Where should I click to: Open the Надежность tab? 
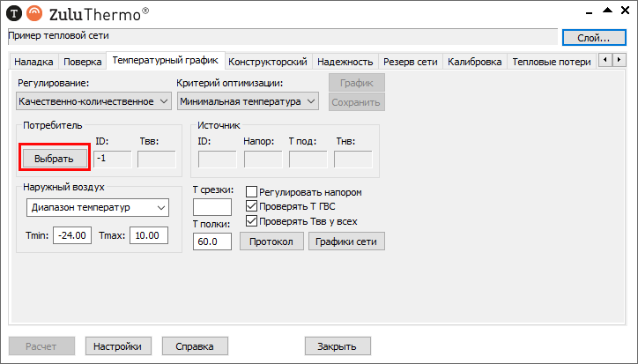coord(345,62)
